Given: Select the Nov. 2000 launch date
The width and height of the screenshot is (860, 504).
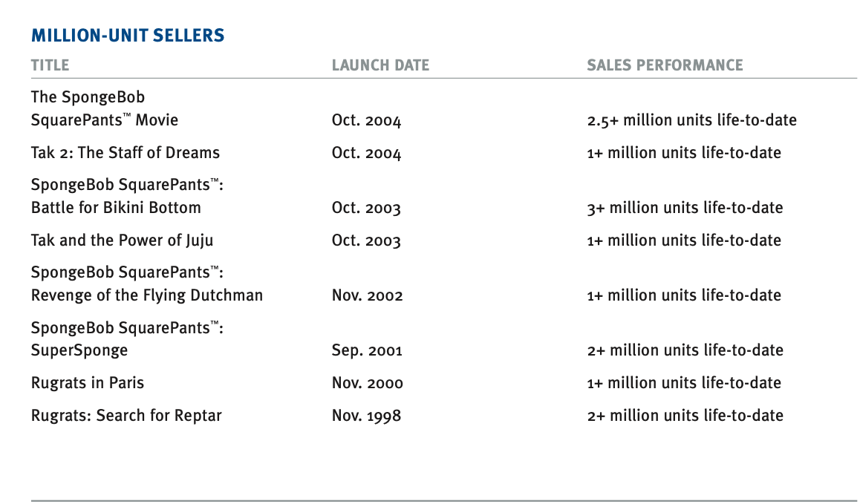Looking at the screenshot, I should pyautogui.click(x=368, y=383).
